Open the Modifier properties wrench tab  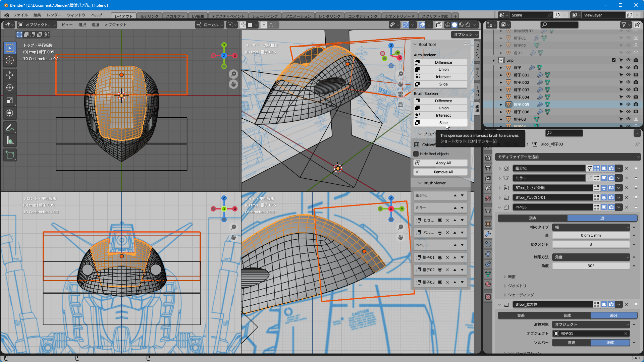[x=488, y=234]
